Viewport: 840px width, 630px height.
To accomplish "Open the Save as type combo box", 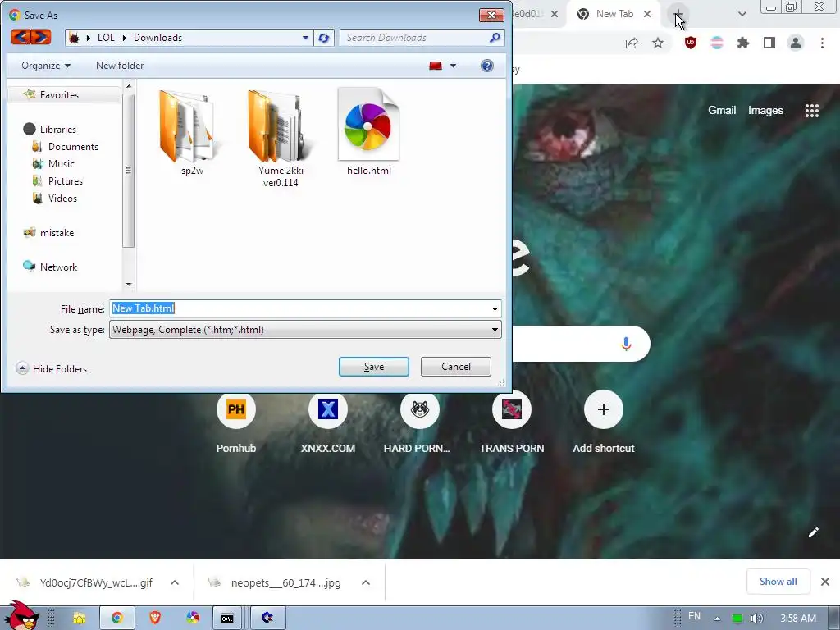I will (x=305, y=330).
